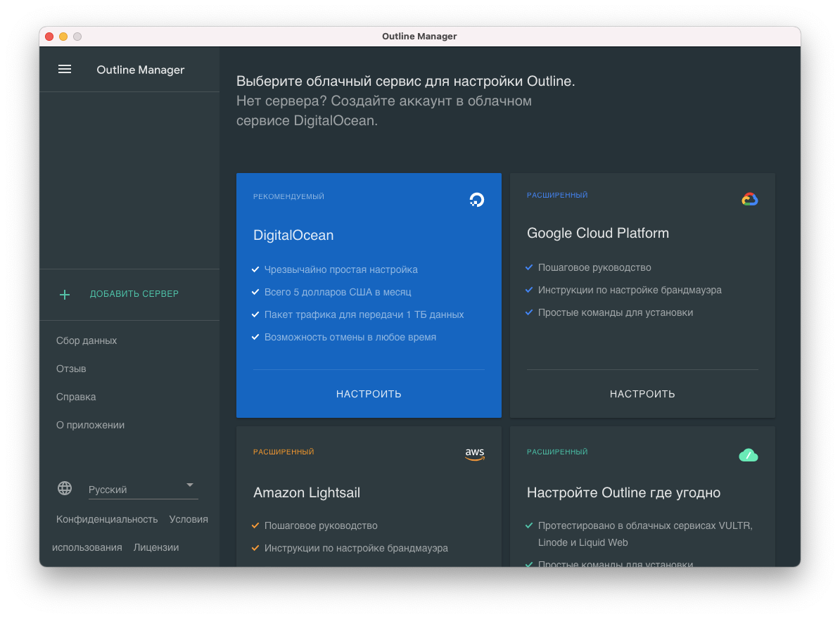Image resolution: width=840 pixels, height=619 pixels.
Task: Click the Outline Manager sidebar title
Action: [141, 70]
